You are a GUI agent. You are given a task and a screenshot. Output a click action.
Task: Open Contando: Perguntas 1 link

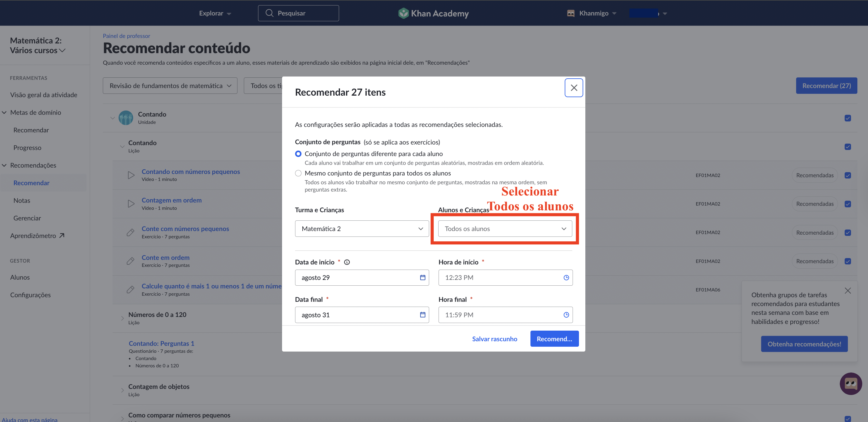(x=161, y=343)
